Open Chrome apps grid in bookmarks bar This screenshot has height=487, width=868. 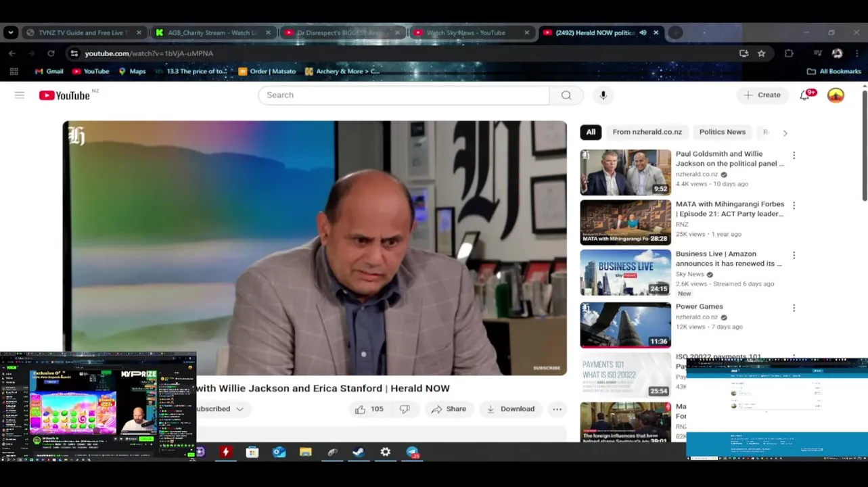click(x=14, y=71)
